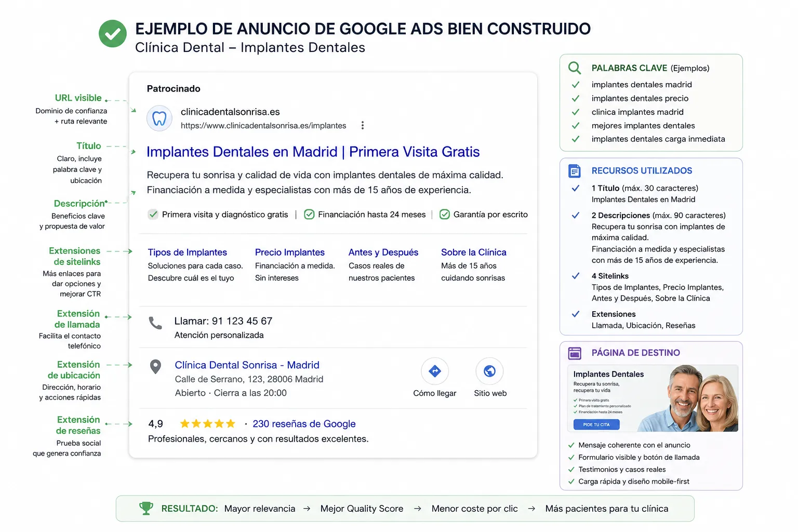
Task: Click check beside Mensaje coherente con el anuncio
Action: (x=571, y=445)
